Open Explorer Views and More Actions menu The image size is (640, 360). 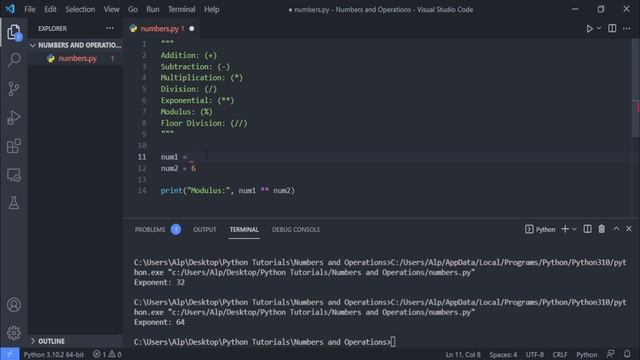(x=110, y=28)
